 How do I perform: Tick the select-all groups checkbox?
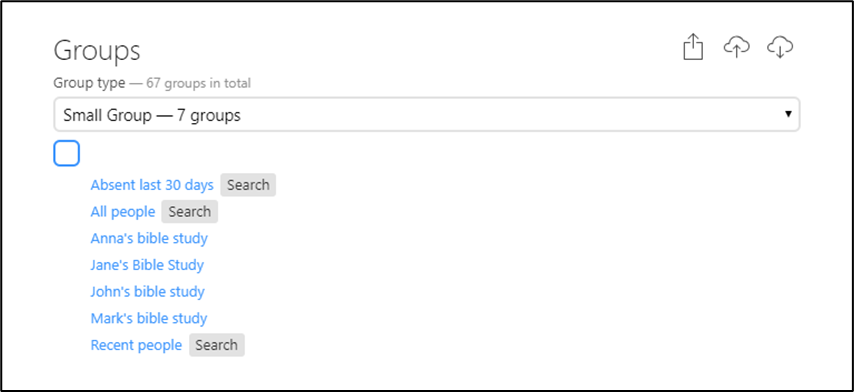pyautogui.click(x=66, y=153)
